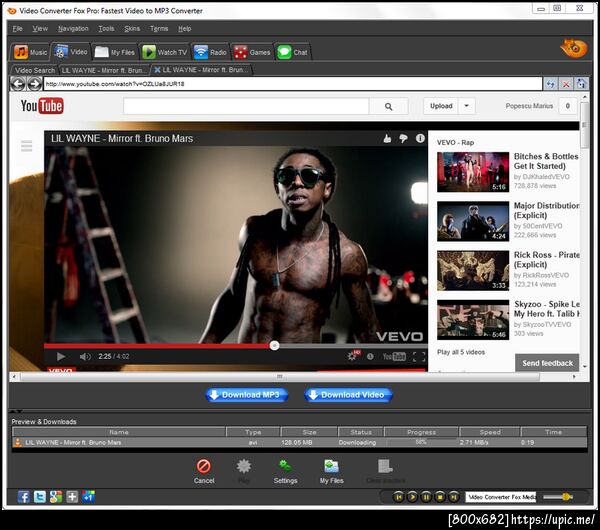Click the notification count 0 button
Viewport: 600px width, 530px height.
pyautogui.click(x=567, y=106)
